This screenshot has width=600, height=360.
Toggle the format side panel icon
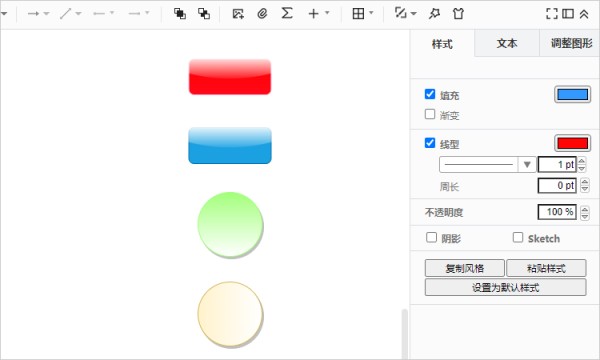(x=568, y=14)
